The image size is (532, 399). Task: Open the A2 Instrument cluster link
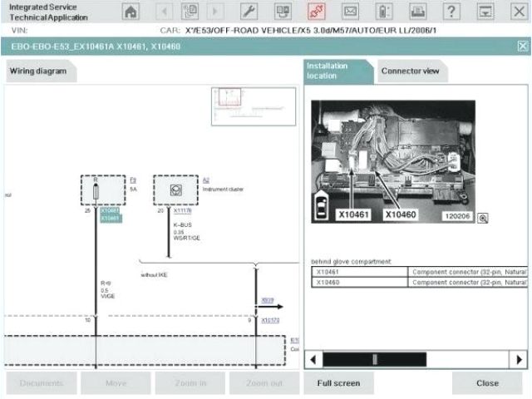[206, 180]
